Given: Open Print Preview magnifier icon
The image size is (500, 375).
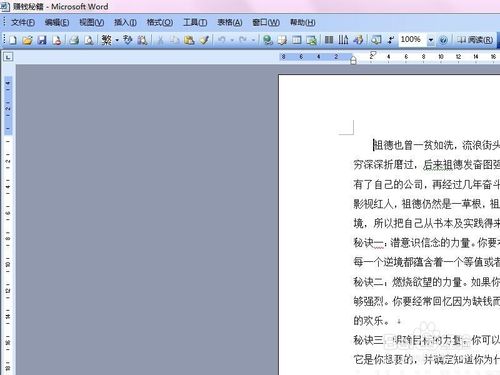Looking at the screenshot, I should click(x=89, y=40).
